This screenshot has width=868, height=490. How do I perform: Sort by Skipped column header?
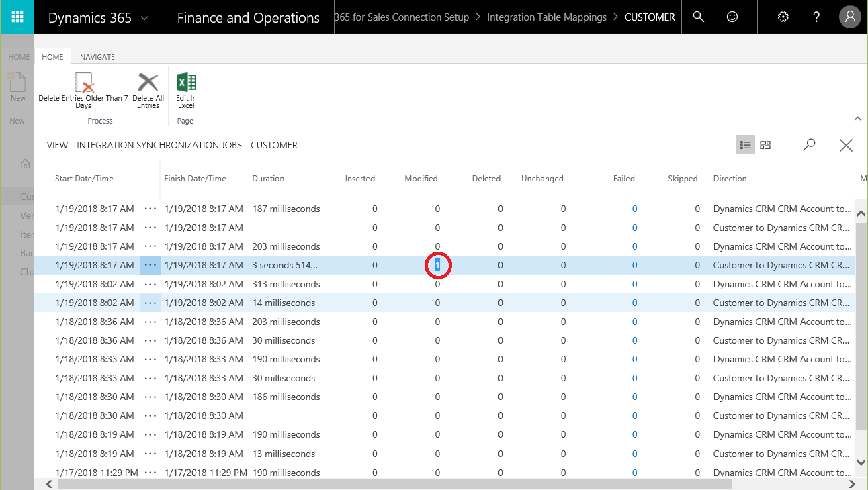[683, 179]
